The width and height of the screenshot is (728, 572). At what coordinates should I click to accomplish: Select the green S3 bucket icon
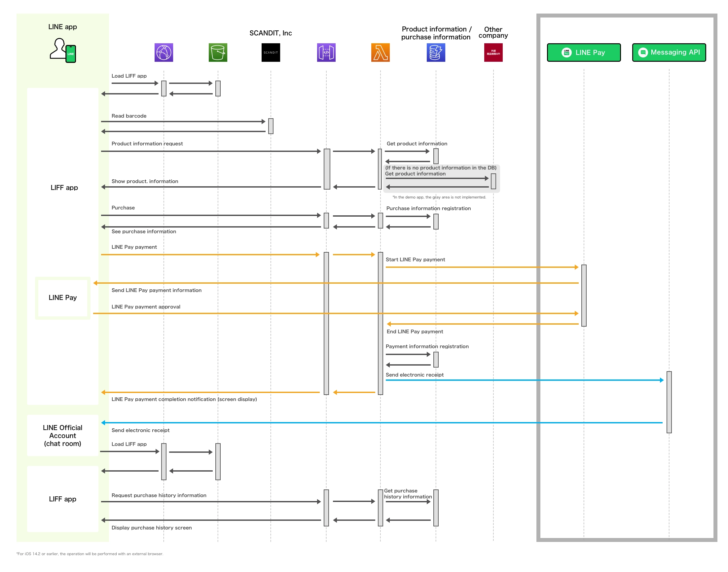coord(218,52)
